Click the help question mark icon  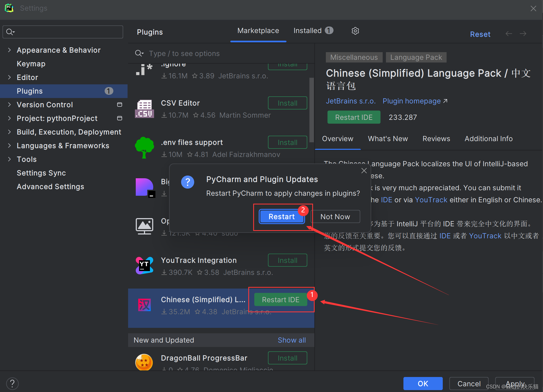(12, 384)
